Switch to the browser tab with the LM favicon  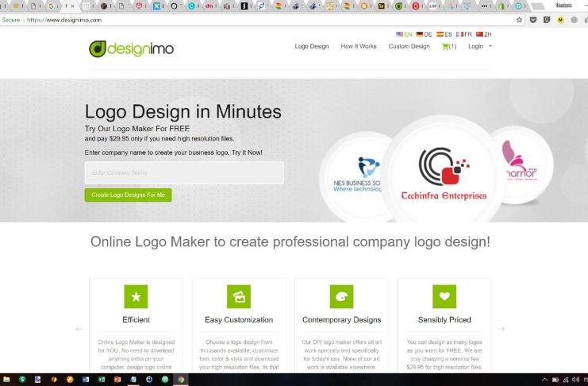[x=432, y=6]
